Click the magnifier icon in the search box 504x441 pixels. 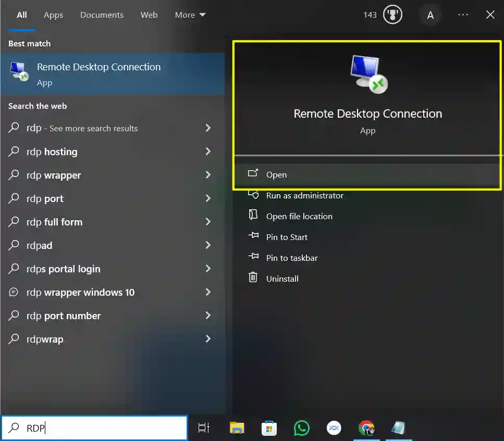click(x=14, y=428)
